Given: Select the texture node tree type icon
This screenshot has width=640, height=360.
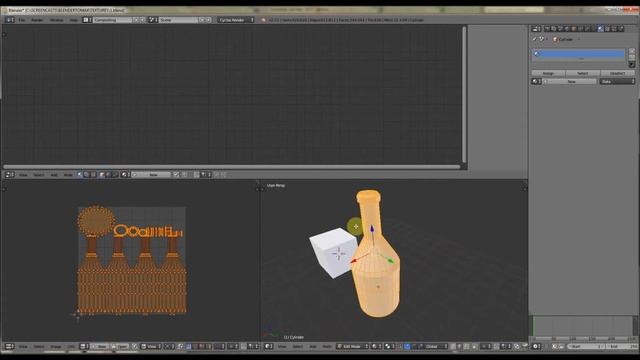Looking at the screenshot, I should coord(93,175).
